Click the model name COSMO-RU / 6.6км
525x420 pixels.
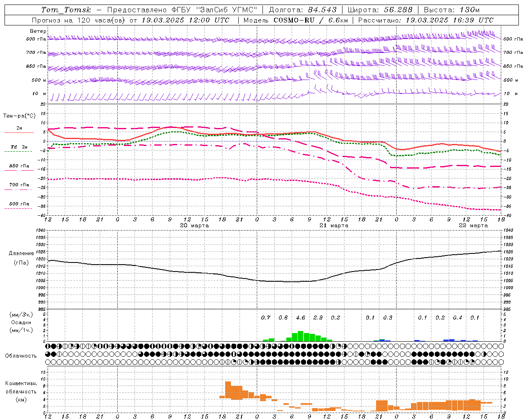pos(310,20)
